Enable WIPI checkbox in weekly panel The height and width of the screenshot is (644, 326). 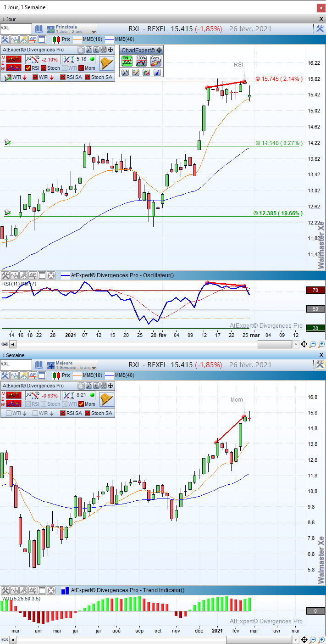(x=36, y=413)
